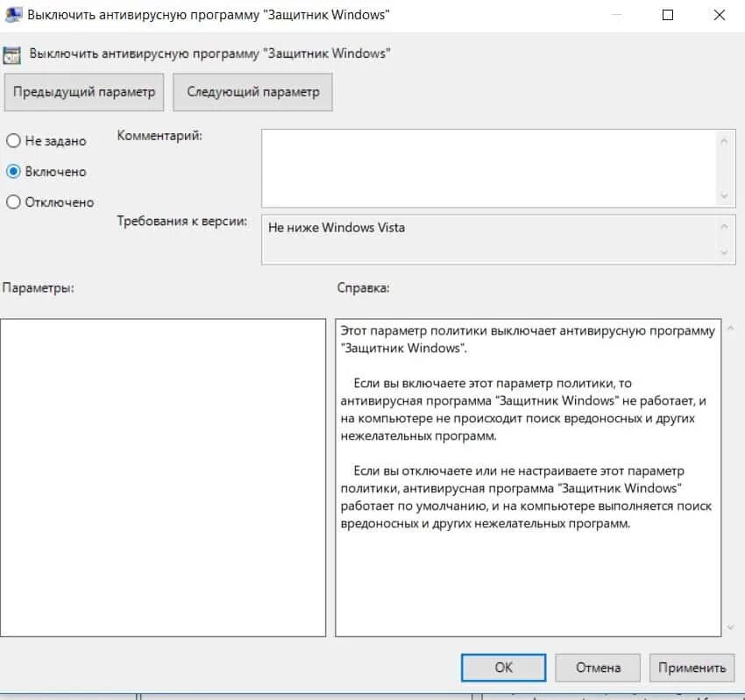Screen dimensions: 745x700
Task: Apply changes with "Применить"
Action: [x=692, y=668]
